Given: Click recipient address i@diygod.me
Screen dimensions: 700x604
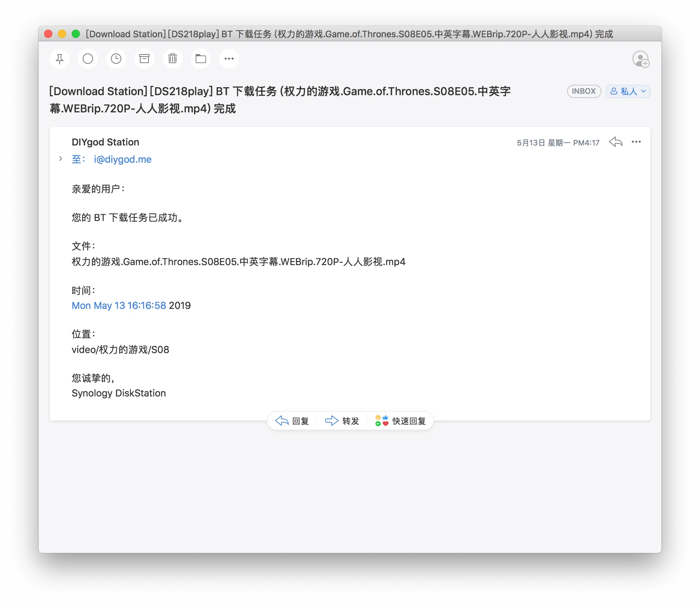Looking at the screenshot, I should click(123, 159).
